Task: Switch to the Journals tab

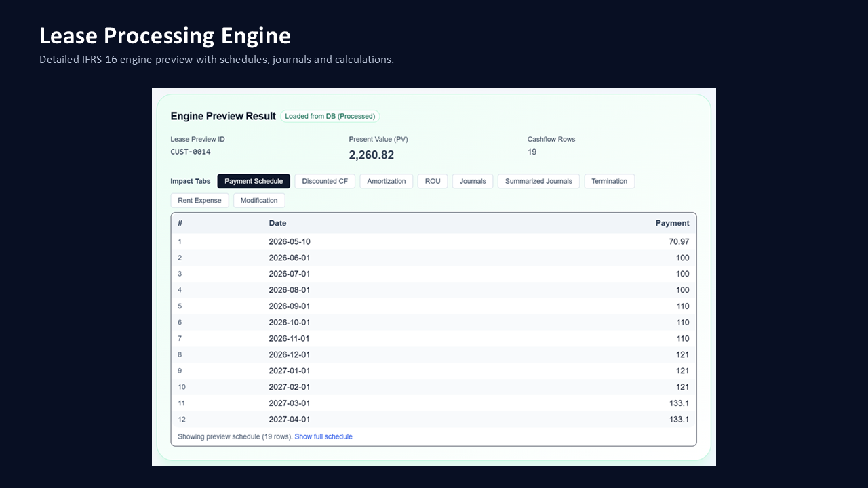Action: coord(473,181)
